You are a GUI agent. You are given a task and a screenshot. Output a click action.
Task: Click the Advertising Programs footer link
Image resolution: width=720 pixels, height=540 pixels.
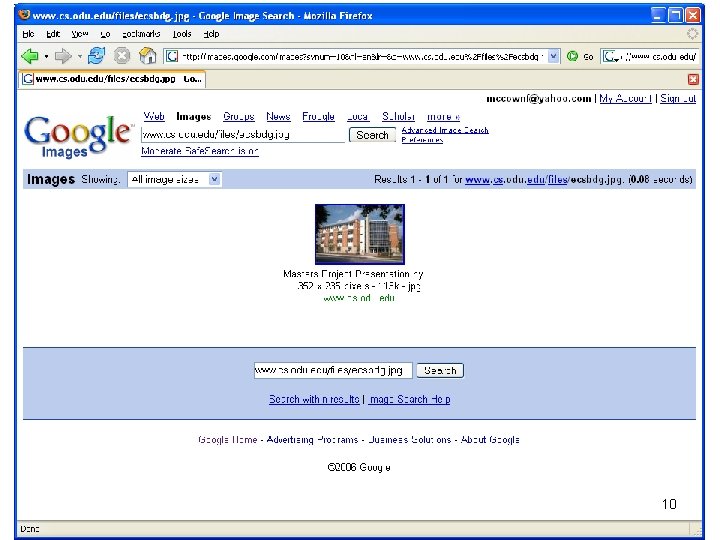pos(312,439)
